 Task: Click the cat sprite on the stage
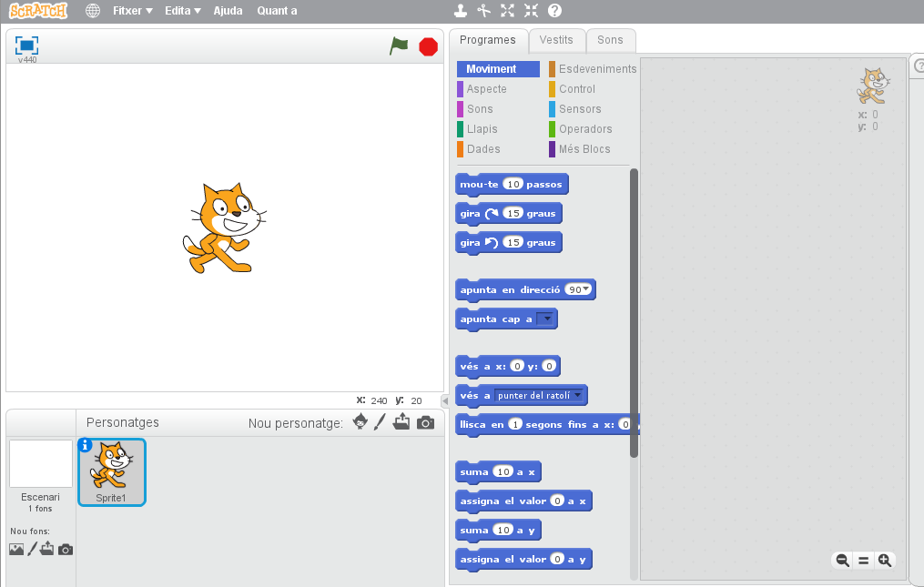224,228
